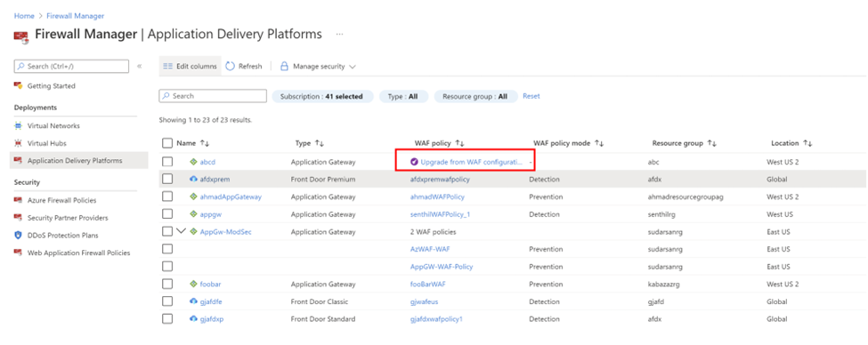Viewport: 868px width, 345px height.
Task: Check the box for the abcd row
Action: (x=167, y=162)
